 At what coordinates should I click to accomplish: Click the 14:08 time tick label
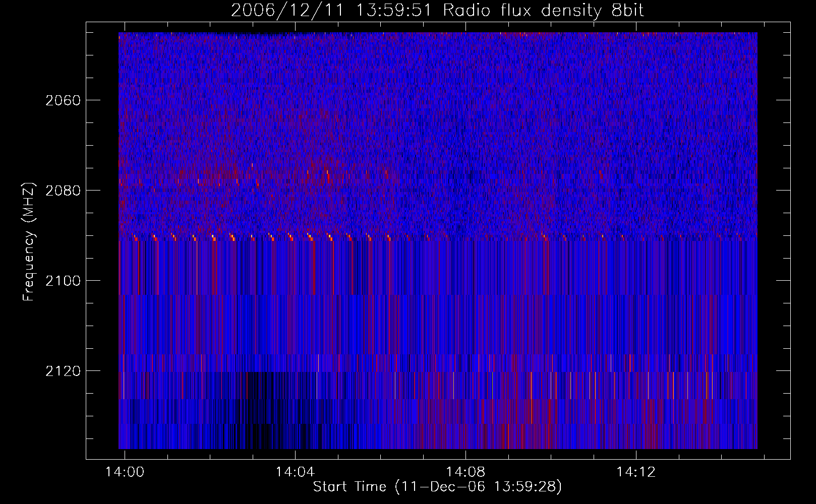pyautogui.click(x=465, y=472)
